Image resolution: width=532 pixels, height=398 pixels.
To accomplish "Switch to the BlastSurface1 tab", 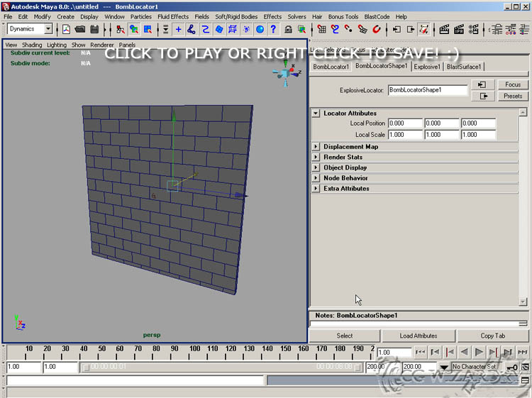I will tap(464, 67).
